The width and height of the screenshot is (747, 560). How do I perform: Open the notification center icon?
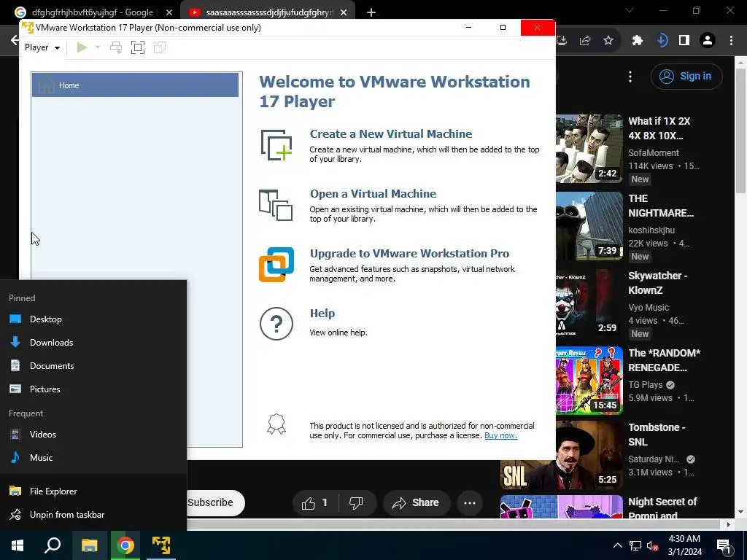click(723, 546)
